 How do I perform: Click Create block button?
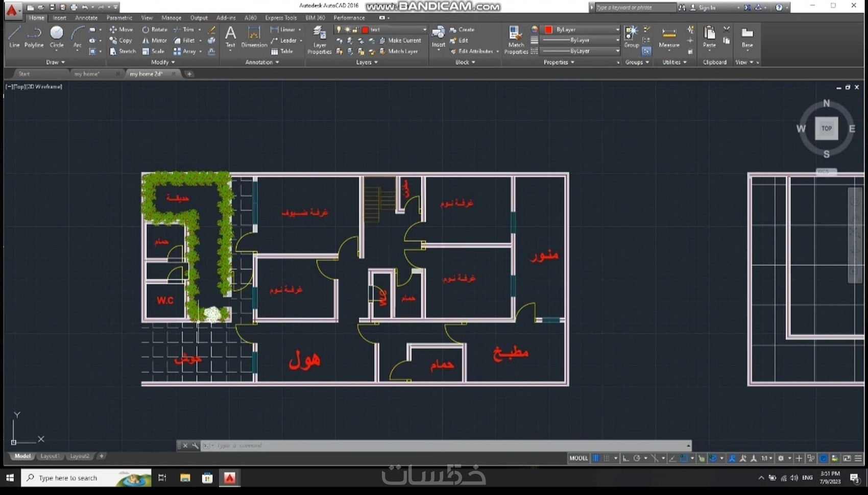coord(462,30)
